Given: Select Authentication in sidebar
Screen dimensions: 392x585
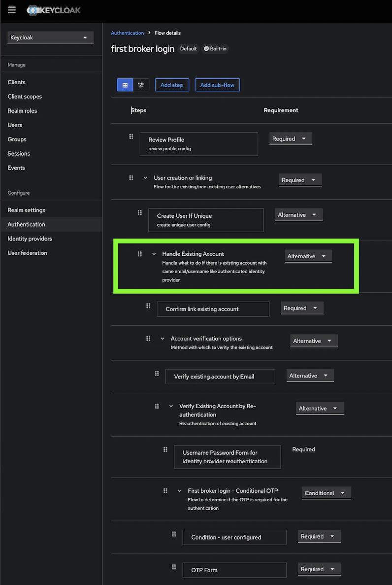Looking at the screenshot, I should point(51,225).
